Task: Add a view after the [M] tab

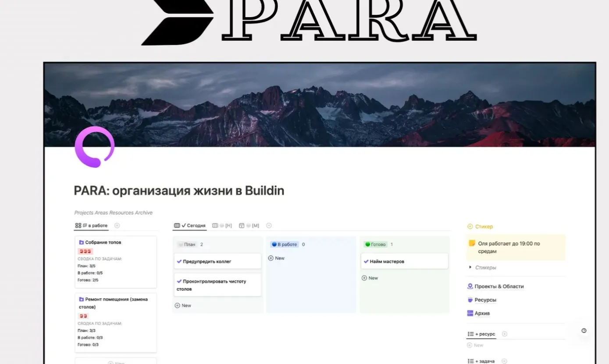Action: (269, 225)
